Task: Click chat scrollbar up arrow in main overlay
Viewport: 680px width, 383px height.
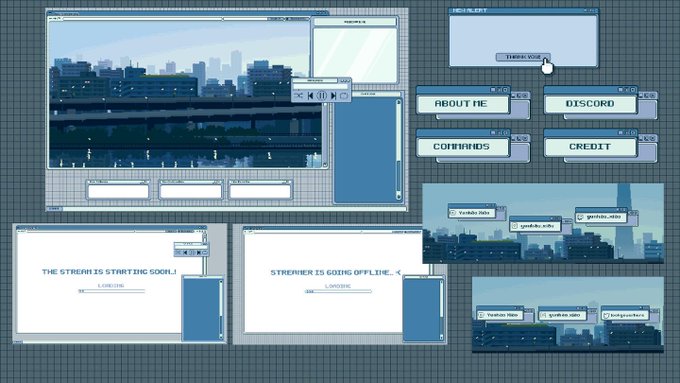Action: [399, 102]
